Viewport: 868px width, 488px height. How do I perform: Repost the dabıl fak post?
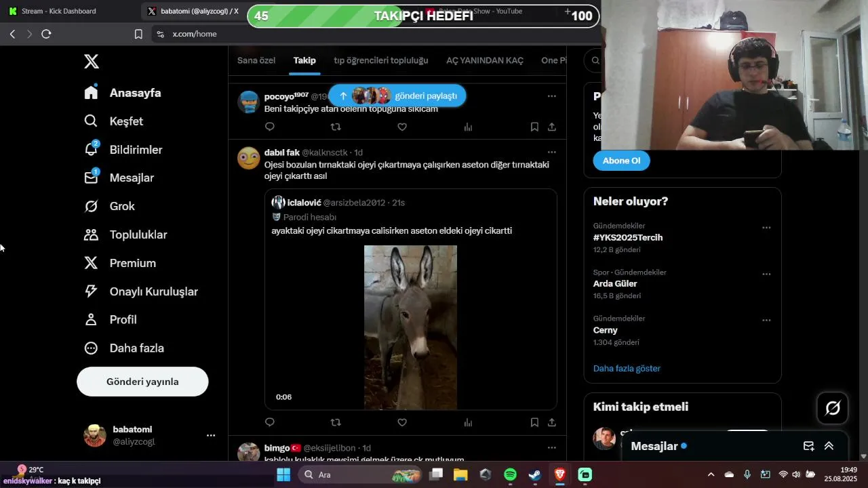click(x=336, y=422)
